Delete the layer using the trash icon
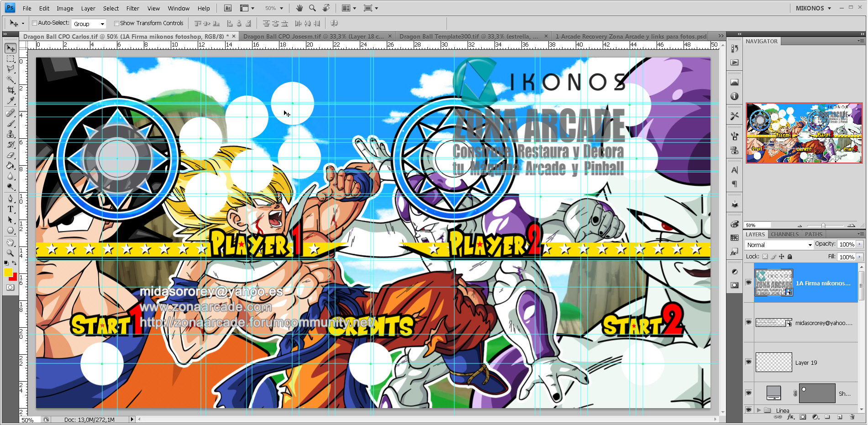Screen dimensions: 868x425 point(852,417)
